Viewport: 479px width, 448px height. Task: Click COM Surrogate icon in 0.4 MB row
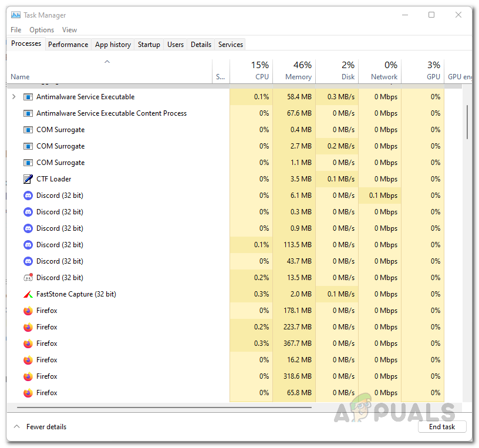pyautogui.click(x=28, y=130)
